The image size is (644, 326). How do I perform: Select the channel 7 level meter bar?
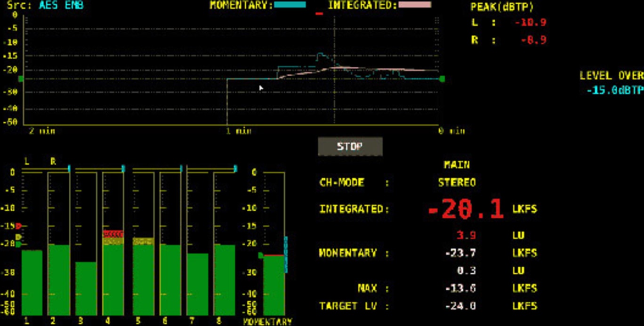click(x=198, y=284)
